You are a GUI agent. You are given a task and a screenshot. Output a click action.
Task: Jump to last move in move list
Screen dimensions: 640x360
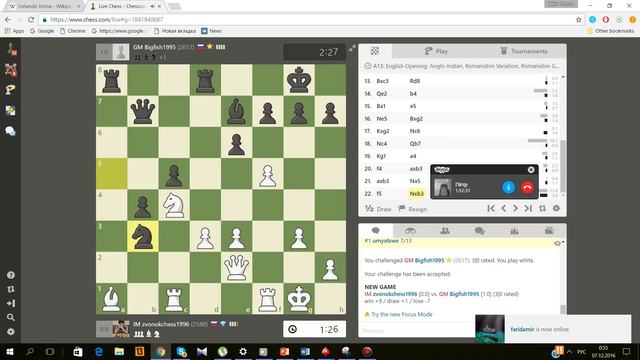tap(528, 209)
